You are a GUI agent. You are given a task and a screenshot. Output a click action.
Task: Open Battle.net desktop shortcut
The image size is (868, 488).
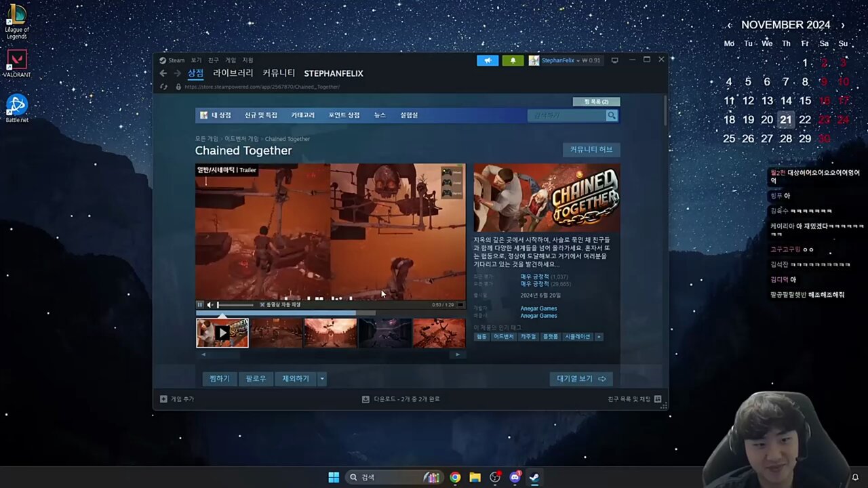(16, 108)
